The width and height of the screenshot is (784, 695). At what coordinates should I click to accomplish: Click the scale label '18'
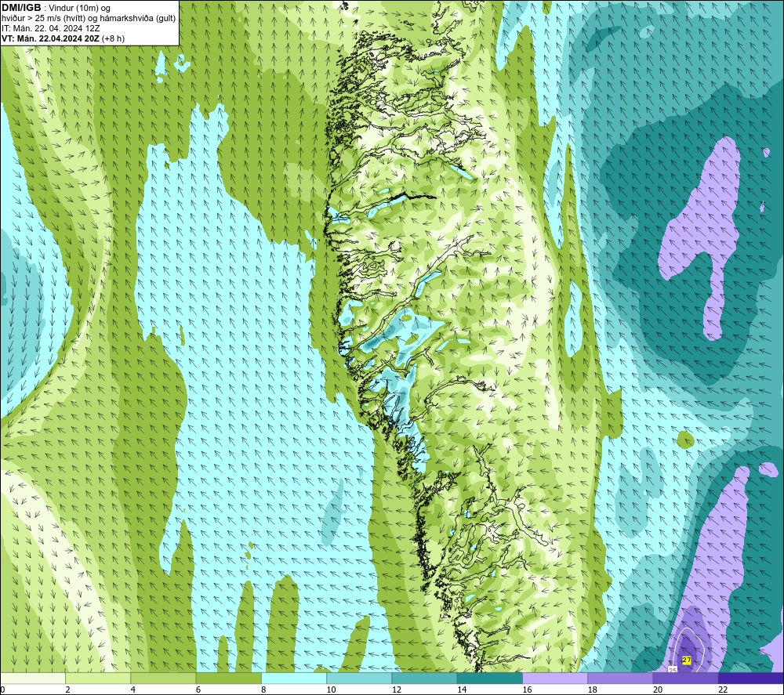pyautogui.click(x=592, y=690)
